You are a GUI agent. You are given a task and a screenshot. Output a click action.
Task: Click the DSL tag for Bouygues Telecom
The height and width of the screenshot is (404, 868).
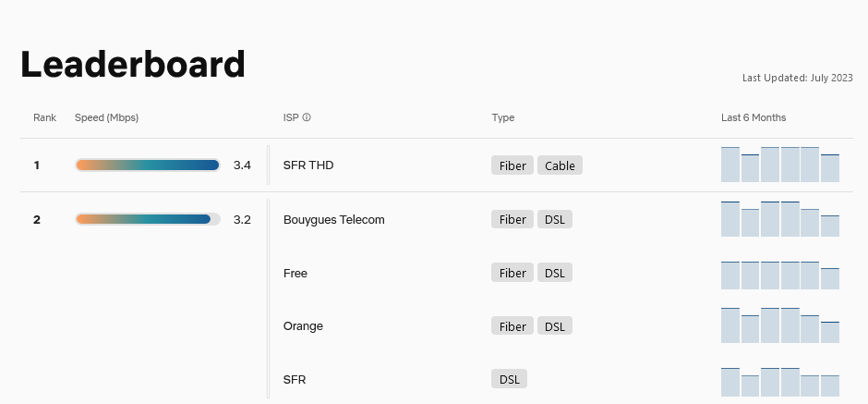555,220
